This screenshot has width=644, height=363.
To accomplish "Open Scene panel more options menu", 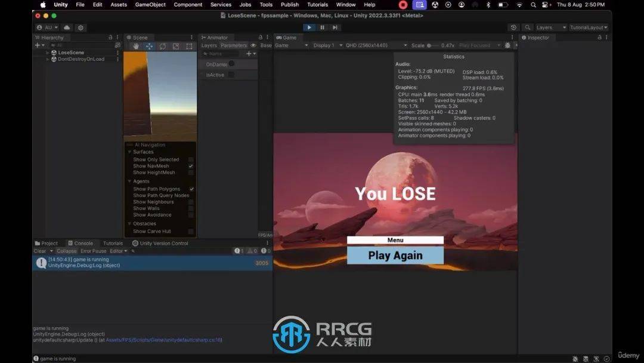I will (191, 38).
